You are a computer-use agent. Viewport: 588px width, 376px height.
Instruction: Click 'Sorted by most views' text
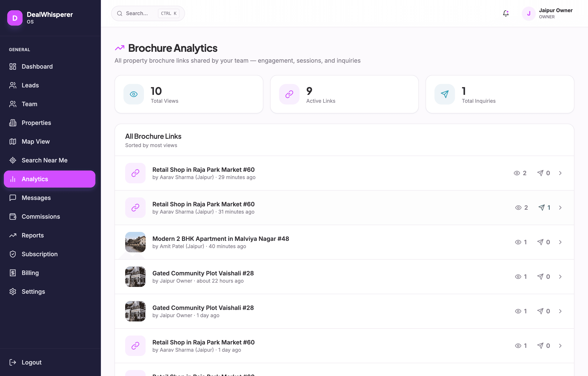tap(151, 145)
